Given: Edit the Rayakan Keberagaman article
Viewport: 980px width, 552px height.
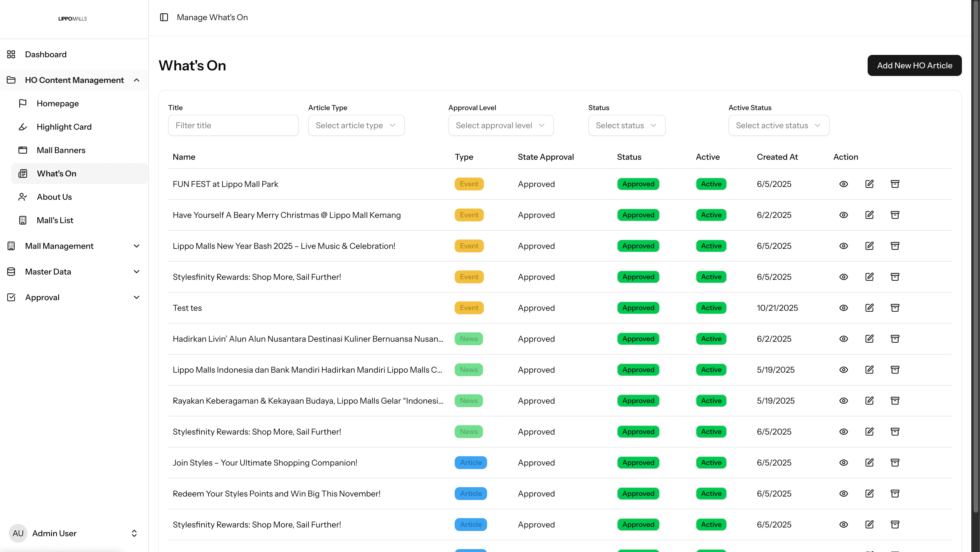Looking at the screenshot, I should 869,401.
